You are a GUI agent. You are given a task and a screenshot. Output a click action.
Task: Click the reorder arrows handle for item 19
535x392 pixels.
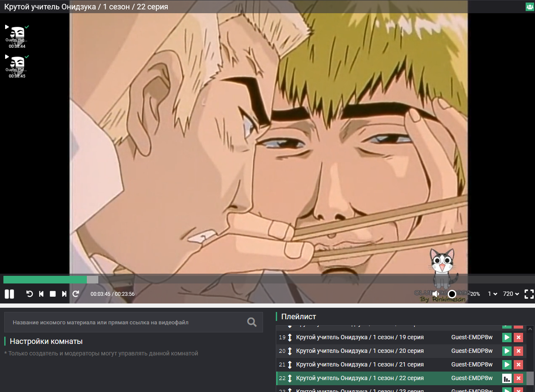[290, 338]
